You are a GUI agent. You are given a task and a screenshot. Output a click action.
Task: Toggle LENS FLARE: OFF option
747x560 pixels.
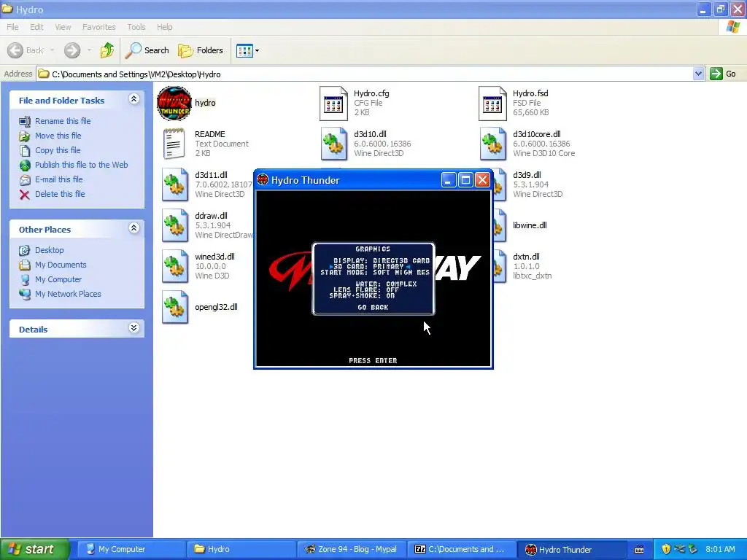(x=366, y=290)
